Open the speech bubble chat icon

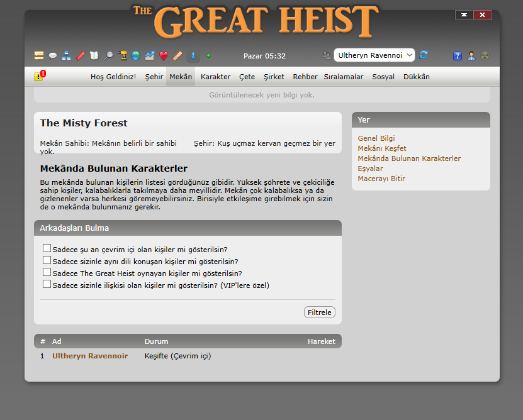pyautogui.click(x=53, y=56)
